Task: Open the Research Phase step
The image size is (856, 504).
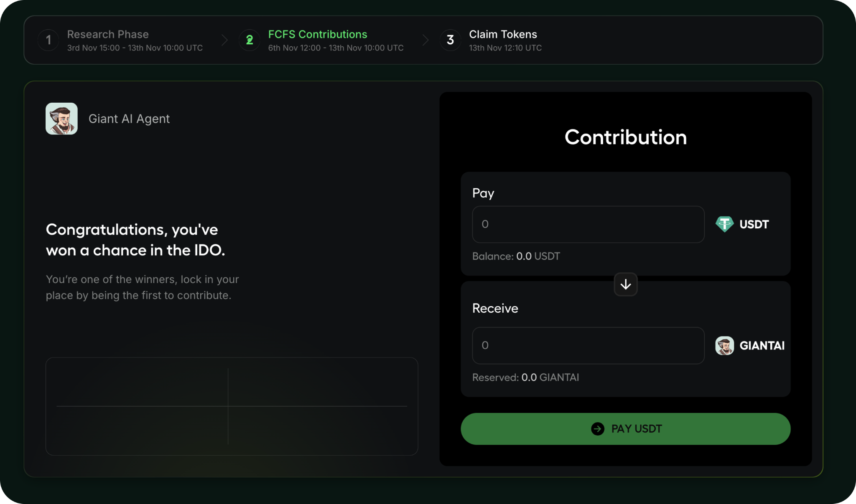Action: coord(108,34)
